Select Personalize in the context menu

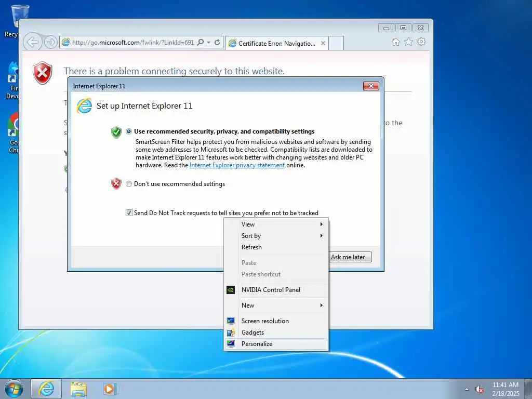(276, 344)
